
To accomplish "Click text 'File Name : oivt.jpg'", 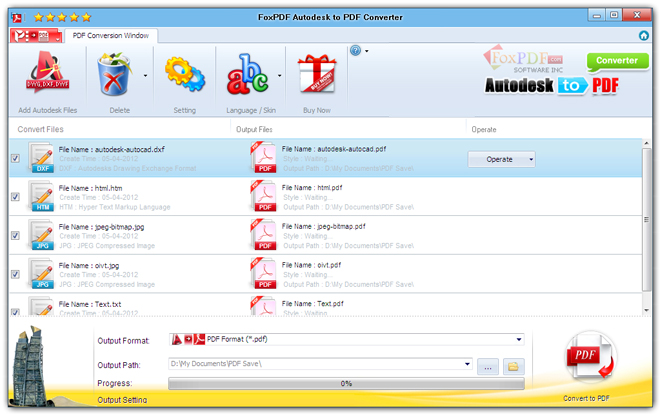I will [x=89, y=266].
